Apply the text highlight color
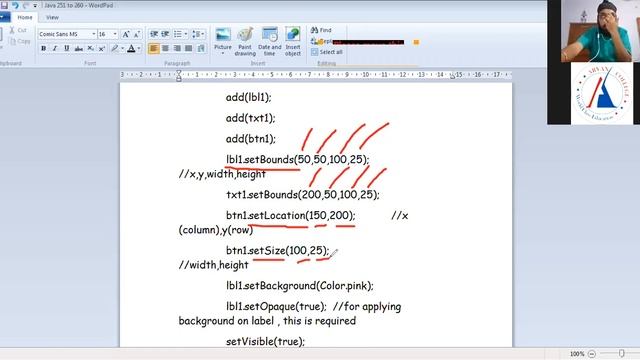This screenshot has width=640, height=360. pos(115,49)
